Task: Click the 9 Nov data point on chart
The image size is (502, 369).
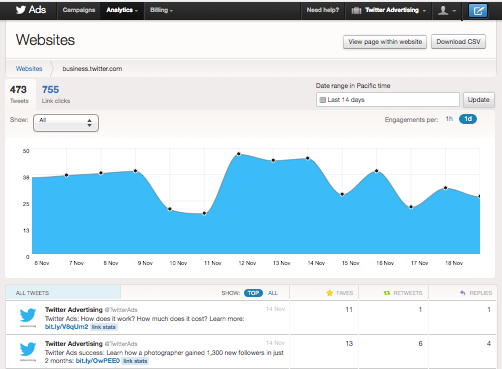Action: [135, 171]
